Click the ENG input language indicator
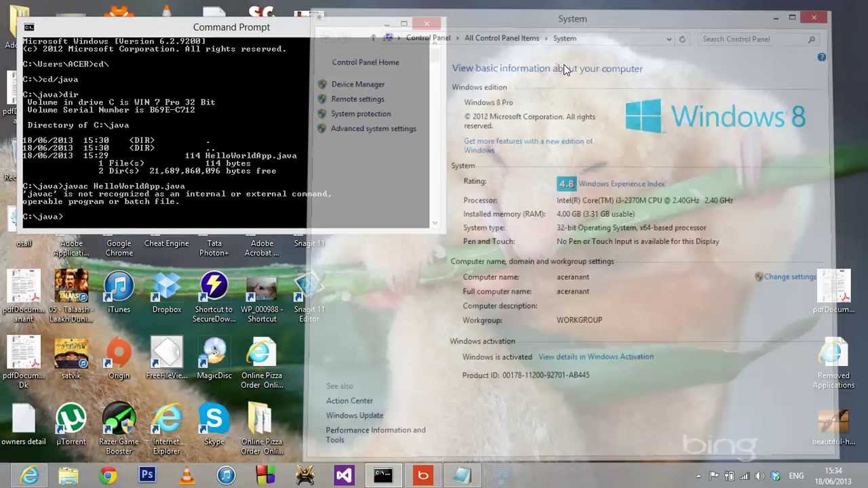Viewport: 868px width, 488px height. 797,476
